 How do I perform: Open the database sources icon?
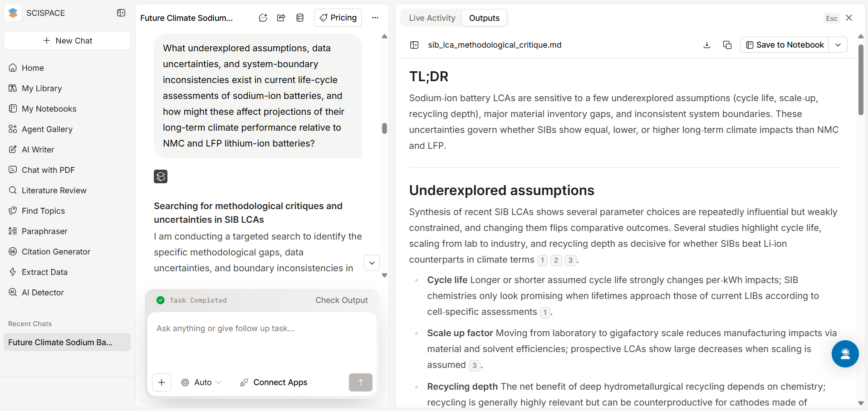pos(300,18)
